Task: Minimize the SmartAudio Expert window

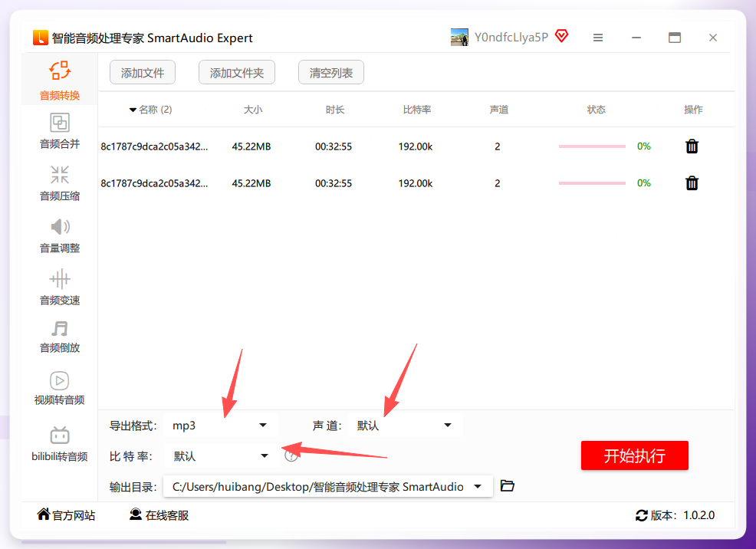Action: [636, 38]
